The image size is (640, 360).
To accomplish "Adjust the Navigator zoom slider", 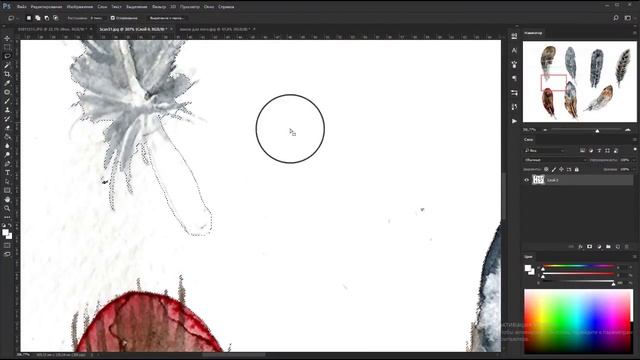I will (597, 130).
